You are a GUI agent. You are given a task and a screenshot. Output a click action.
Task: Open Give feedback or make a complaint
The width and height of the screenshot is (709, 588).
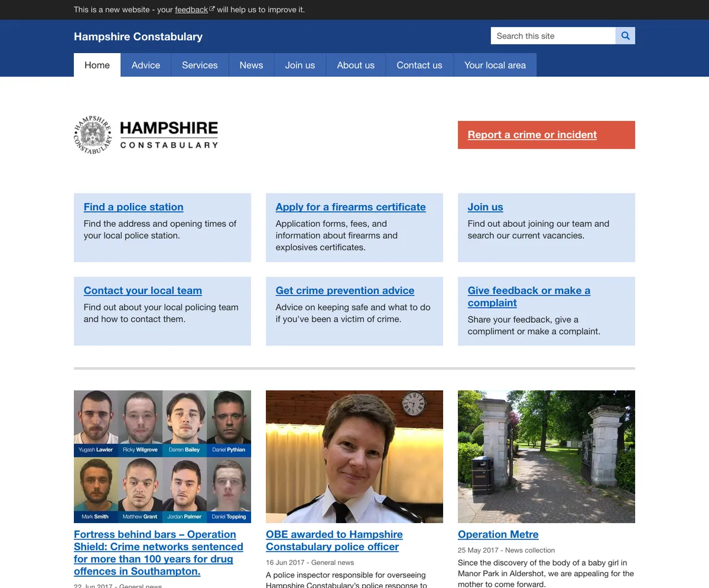(x=529, y=297)
